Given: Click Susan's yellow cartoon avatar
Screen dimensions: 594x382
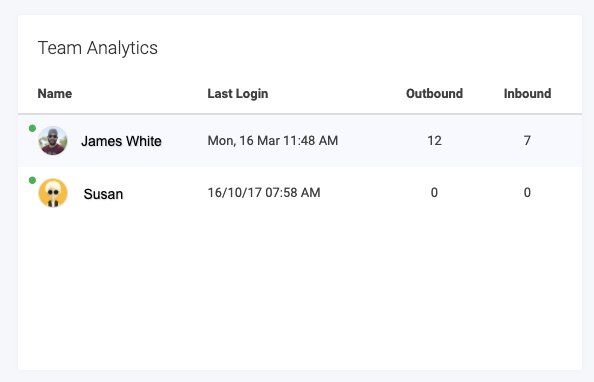Looking at the screenshot, I should 53,193.
